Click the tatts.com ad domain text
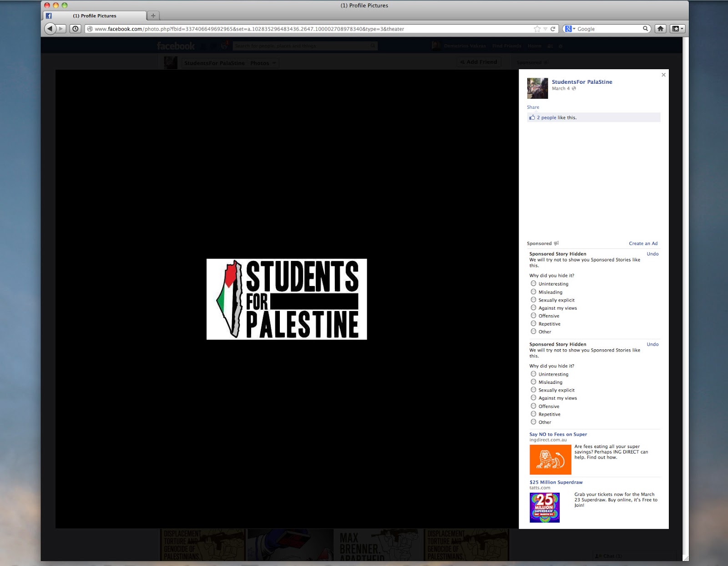 click(540, 488)
